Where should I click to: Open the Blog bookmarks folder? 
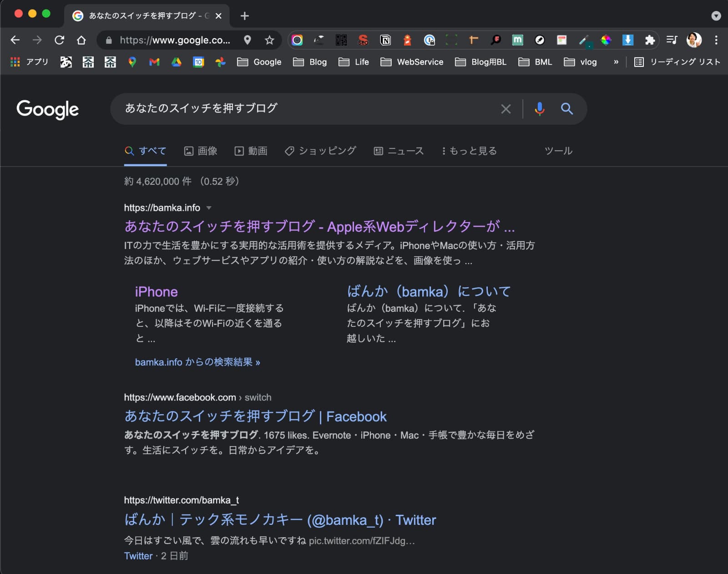(310, 62)
